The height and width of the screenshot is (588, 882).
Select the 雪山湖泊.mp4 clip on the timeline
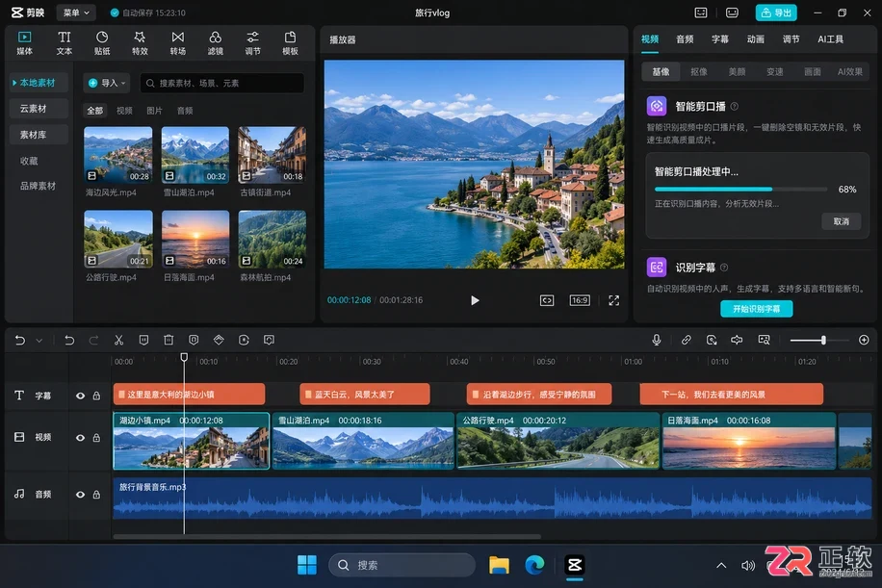pyautogui.click(x=363, y=441)
